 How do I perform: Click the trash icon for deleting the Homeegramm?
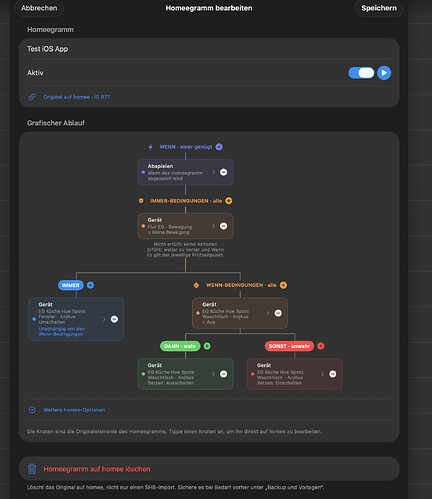(32, 469)
